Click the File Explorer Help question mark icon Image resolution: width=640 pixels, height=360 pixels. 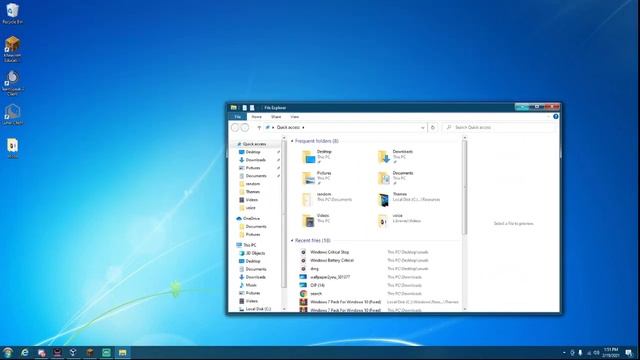(x=556, y=117)
